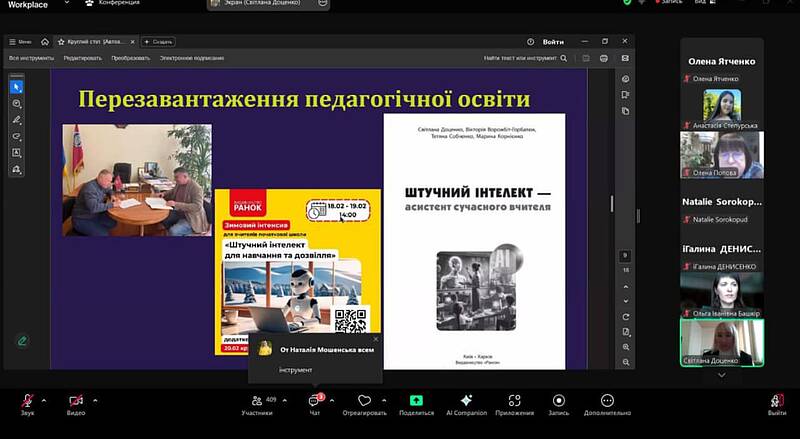The width and height of the screenshot is (800, 439).
Task: Click the Создать new tab button
Action: point(159,42)
